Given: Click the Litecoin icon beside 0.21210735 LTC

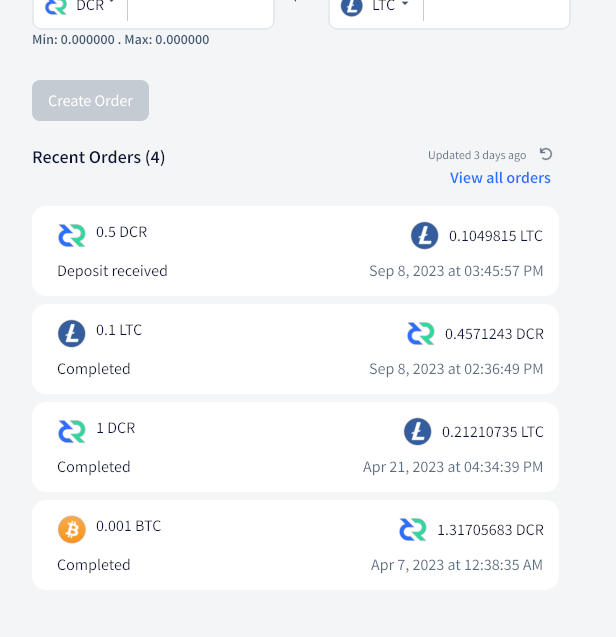Looking at the screenshot, I should point(417,431).
